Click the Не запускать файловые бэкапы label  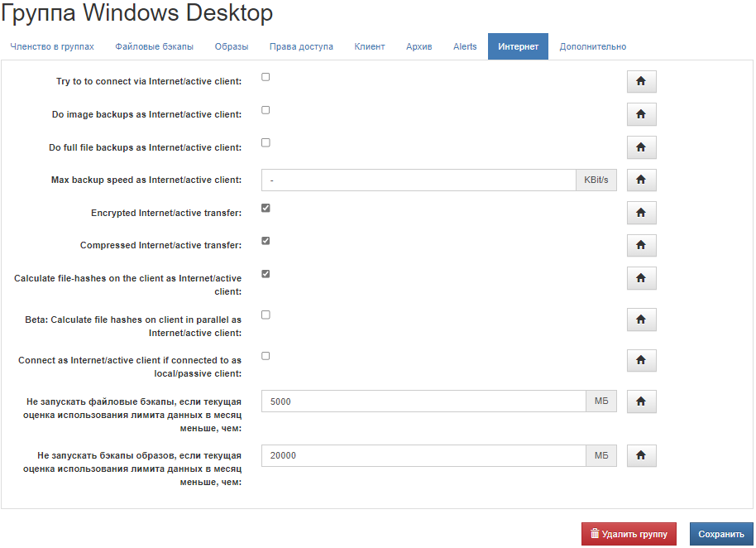click(x=132, y=415)
